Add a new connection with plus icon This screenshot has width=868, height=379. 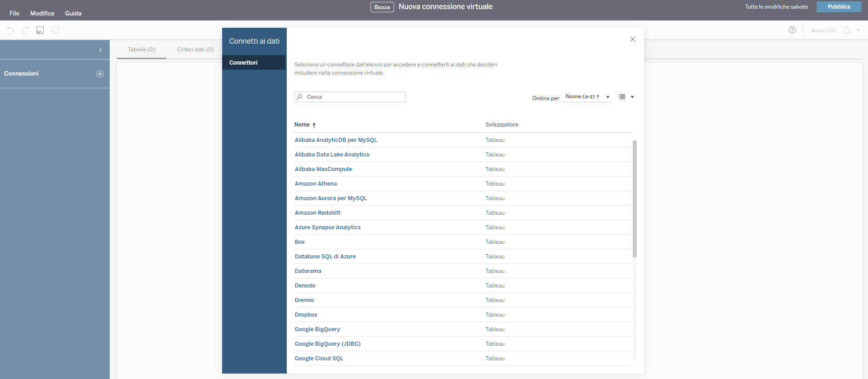point(100,74)
